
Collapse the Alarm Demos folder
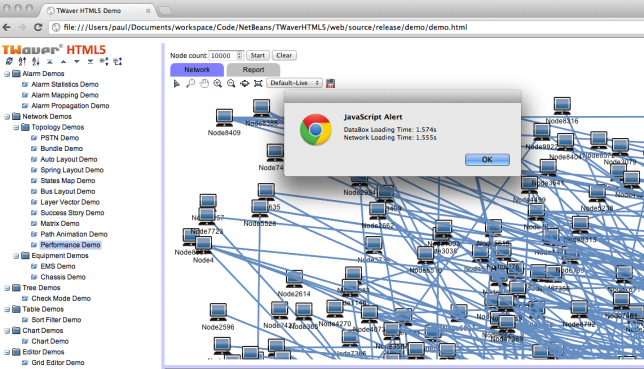[7, 74]
